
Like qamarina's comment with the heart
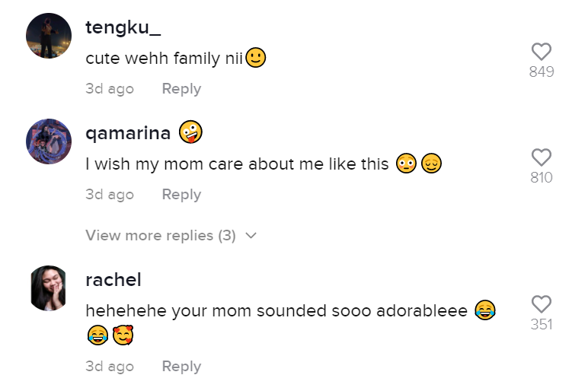coord(542,157)
